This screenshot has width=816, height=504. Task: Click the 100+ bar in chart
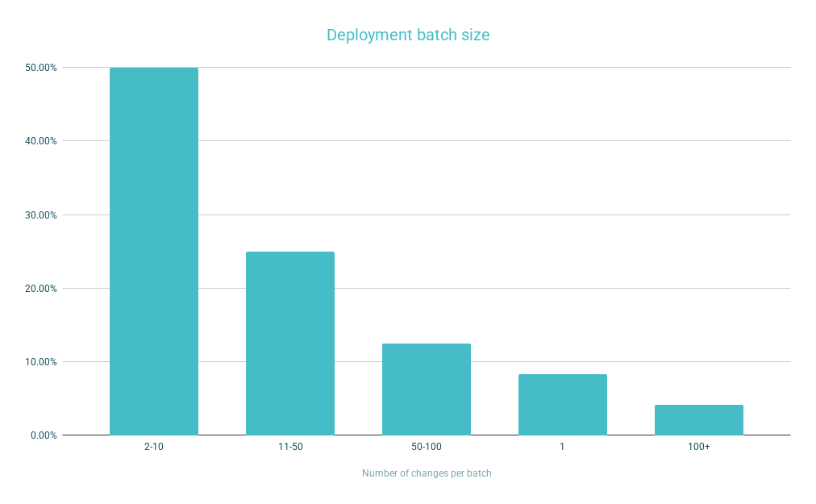click(699, 420)
